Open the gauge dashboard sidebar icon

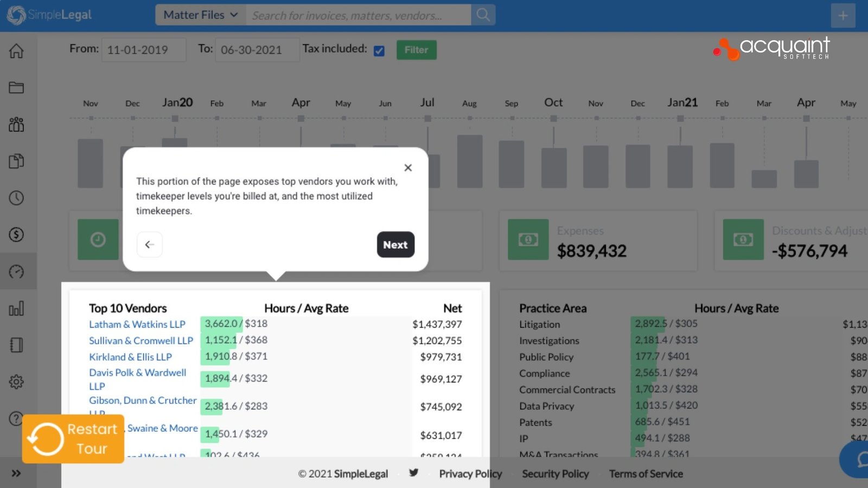16,271
